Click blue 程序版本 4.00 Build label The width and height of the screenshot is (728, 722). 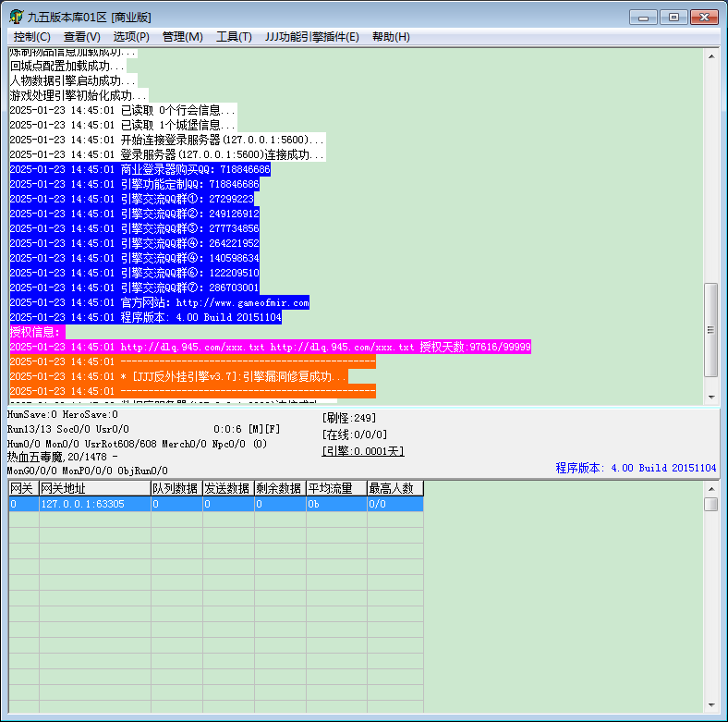636,468
